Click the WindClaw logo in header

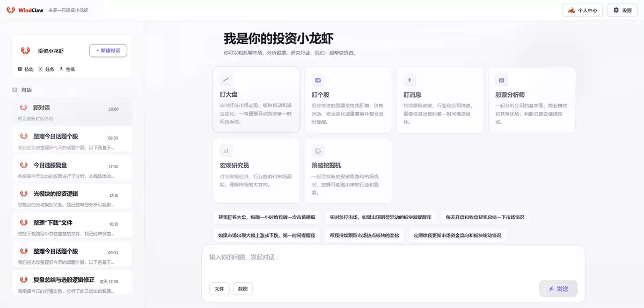pos(25,10)
